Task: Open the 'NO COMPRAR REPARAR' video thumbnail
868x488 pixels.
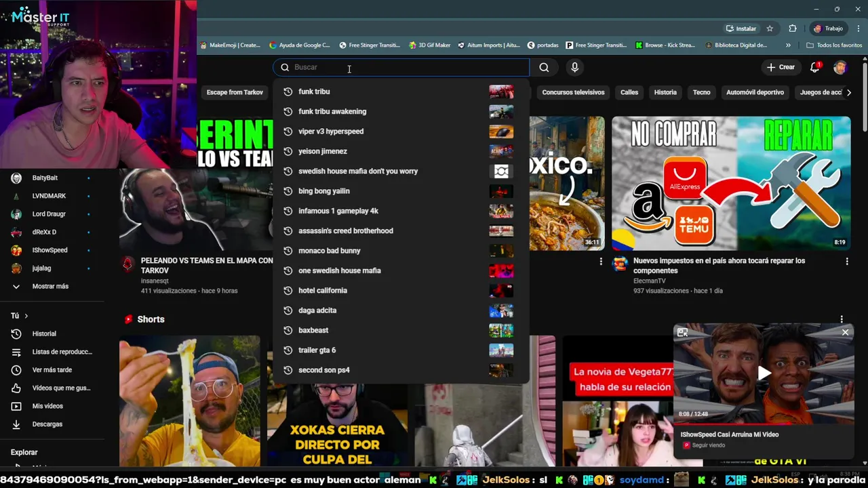Action: pyautogui.click(x=731, y=183)
